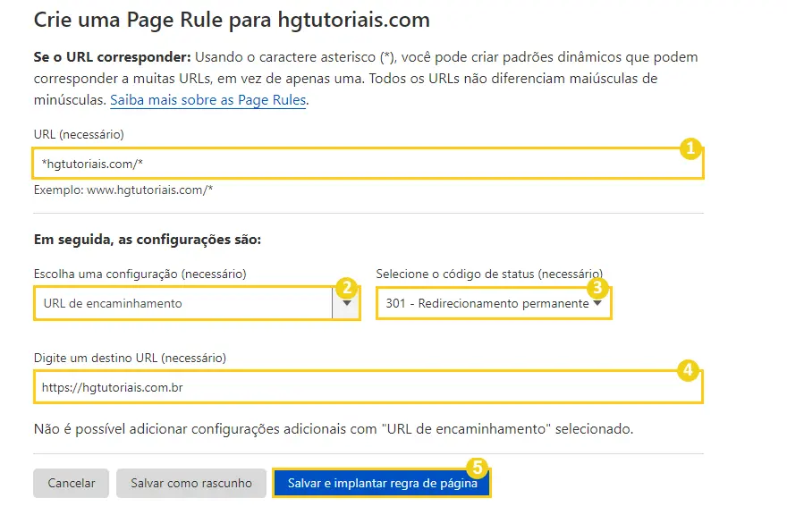This screenshot has width=787, height=532.
Task: Click the 'Digite um destino URL' label
Action: (x=131, y=358)
